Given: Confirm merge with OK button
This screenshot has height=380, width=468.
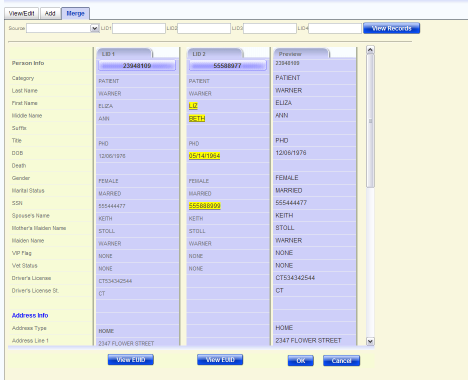Looking at the screenshot, I should point(301,361).
